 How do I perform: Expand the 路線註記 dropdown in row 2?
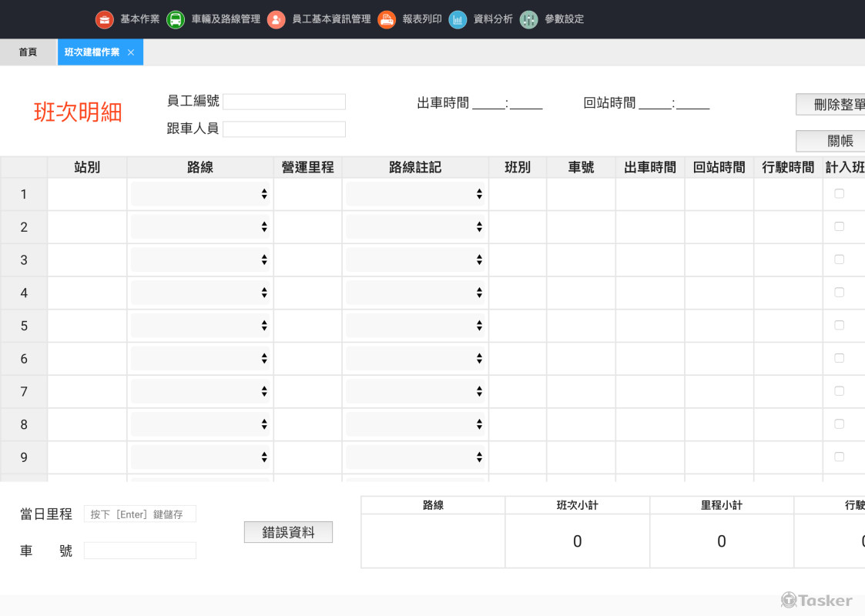tap(414, 226)
